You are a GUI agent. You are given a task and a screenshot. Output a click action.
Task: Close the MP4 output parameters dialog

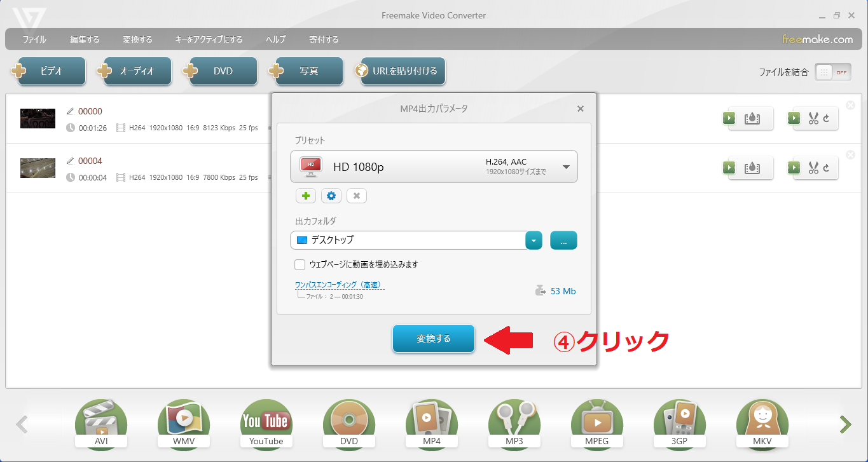580,109
